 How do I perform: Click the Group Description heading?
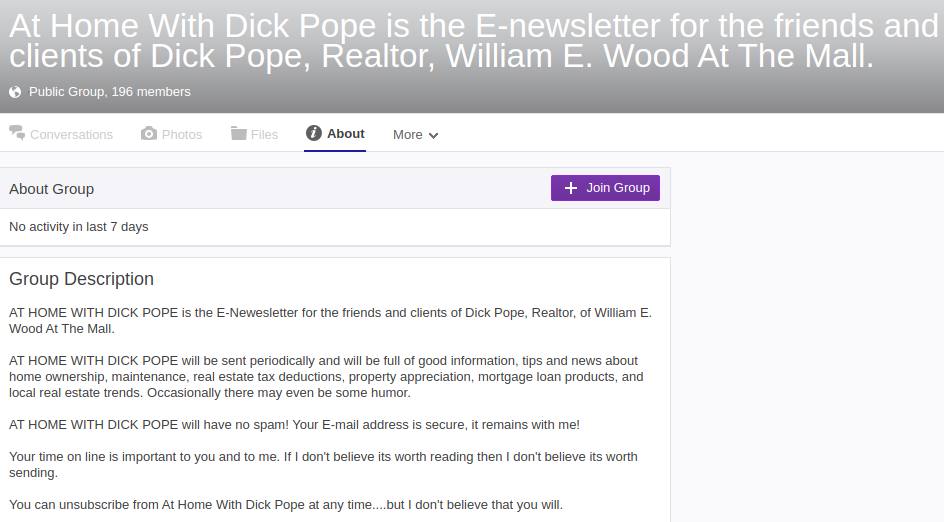point(82,279)
